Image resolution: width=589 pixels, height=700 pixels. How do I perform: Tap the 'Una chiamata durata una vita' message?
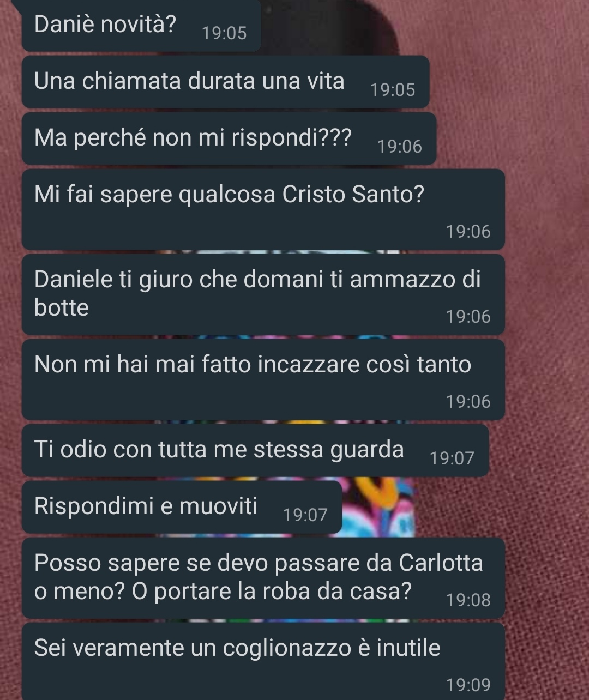225,82
